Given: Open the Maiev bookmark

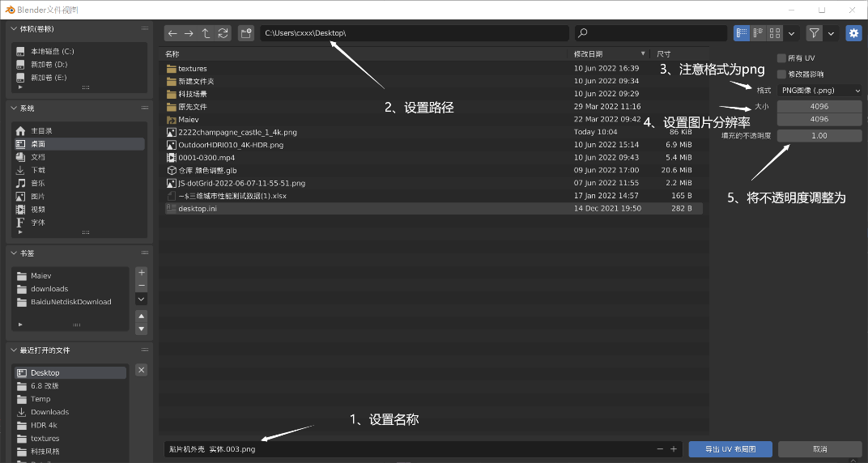Looking at the screenshot, I should pyautogui.click(x=71, y=275).
